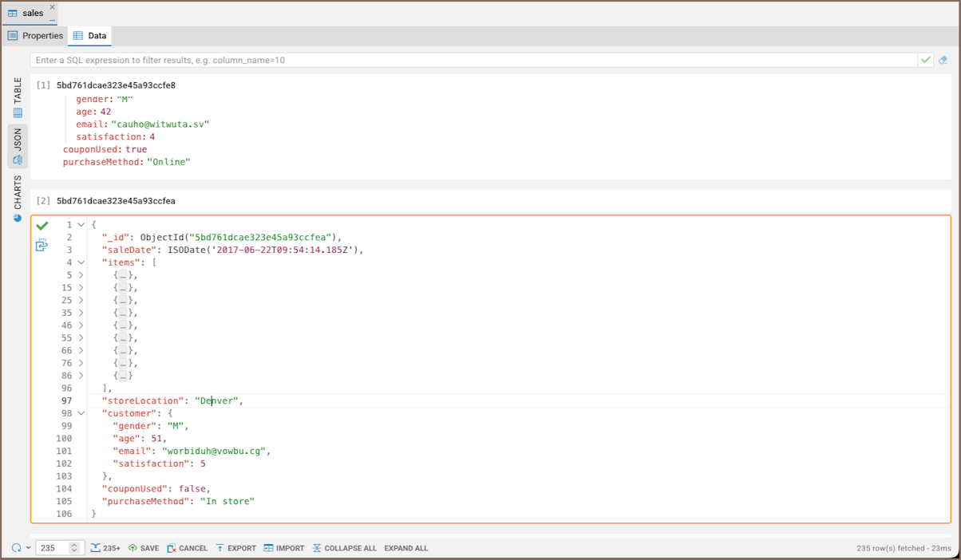Image resolution: width=961 pixels, height=560 pixels.
Task: Export the result data
Action: click(x=235, y=548)
